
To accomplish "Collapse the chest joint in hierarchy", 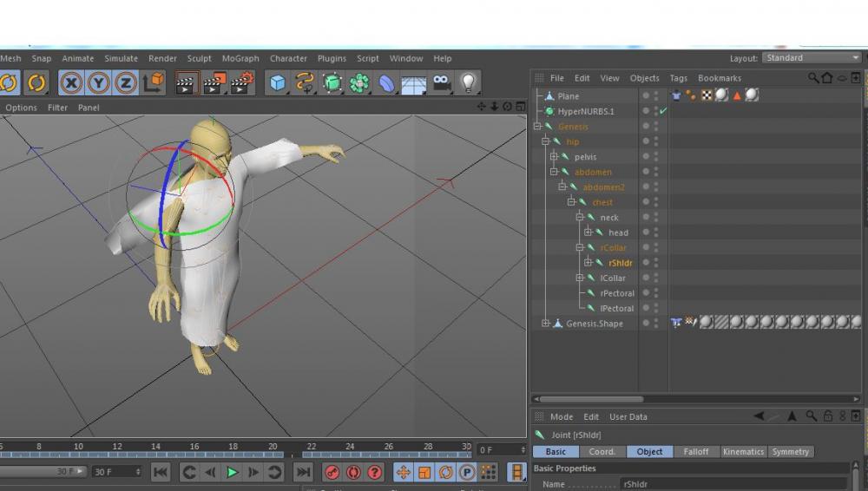I will 571,202.
